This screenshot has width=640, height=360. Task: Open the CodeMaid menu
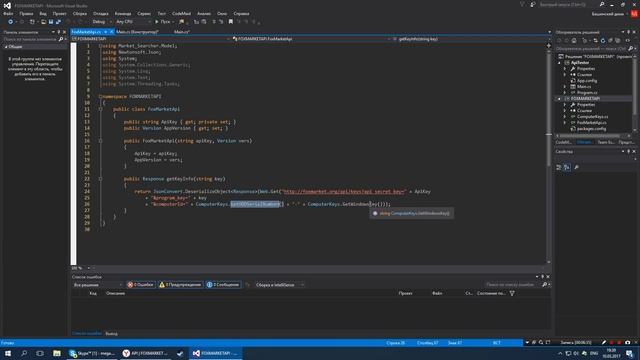[181, 13]
